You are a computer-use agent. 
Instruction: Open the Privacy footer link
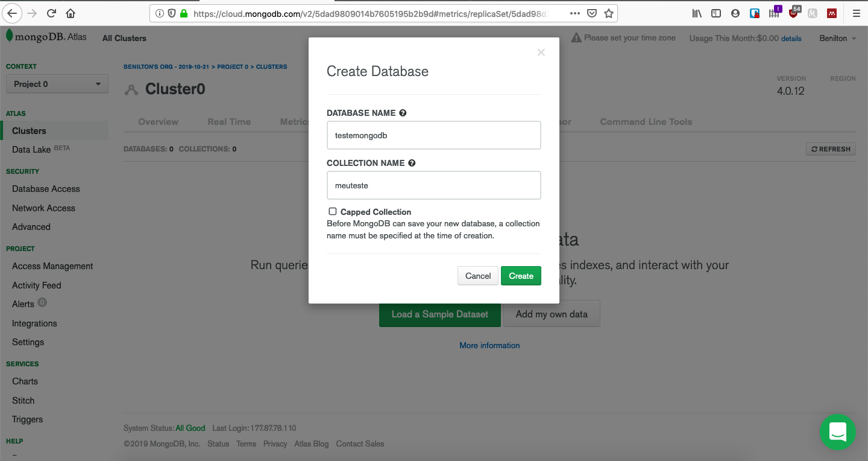pos(275,444)
